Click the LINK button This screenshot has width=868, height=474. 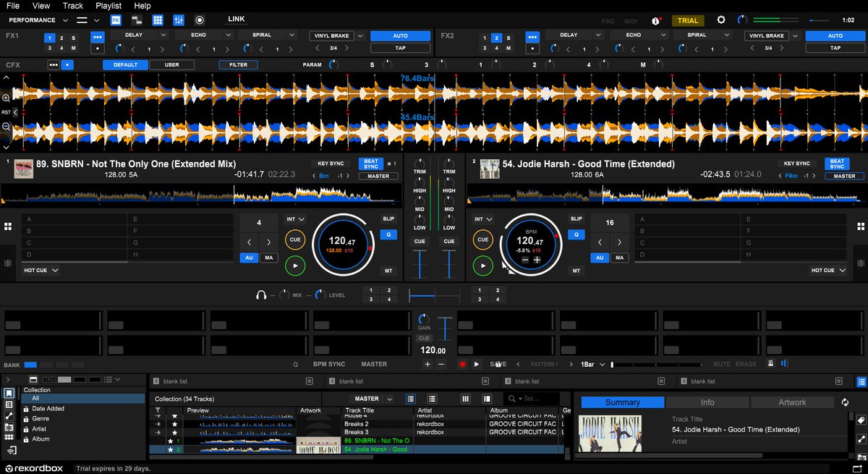(x=237, y=19)
